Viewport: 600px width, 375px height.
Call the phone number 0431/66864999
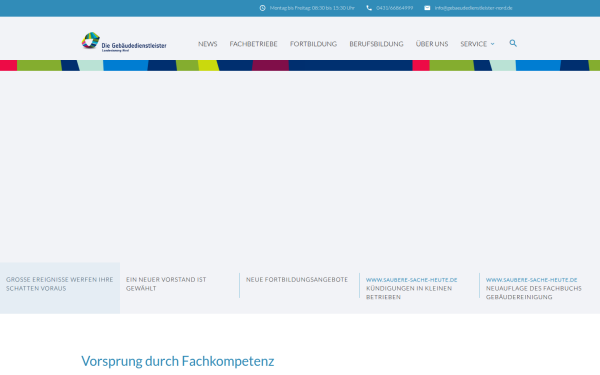(395, 8)
